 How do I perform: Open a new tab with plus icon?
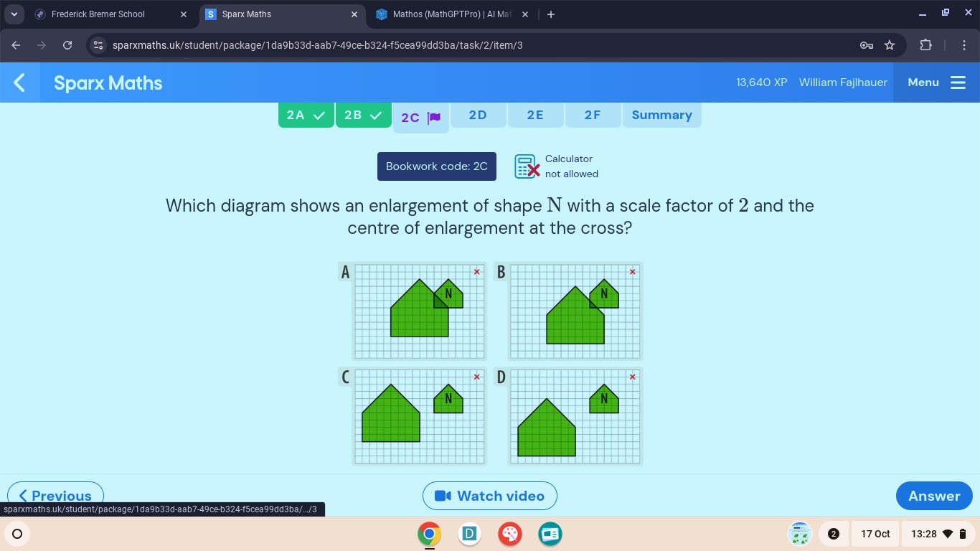[551, 14]
